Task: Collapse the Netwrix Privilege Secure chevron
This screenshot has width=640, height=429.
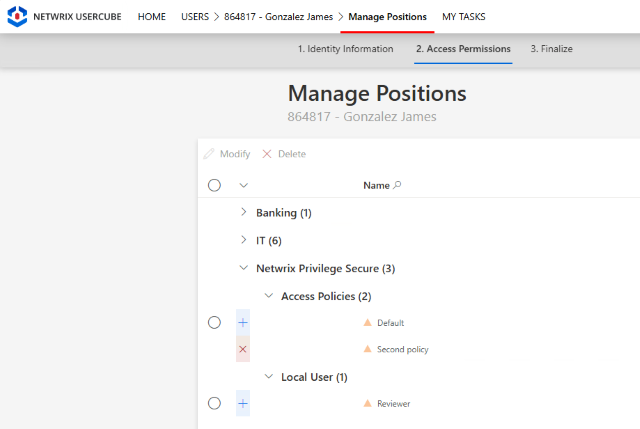Action: point(244,268)
